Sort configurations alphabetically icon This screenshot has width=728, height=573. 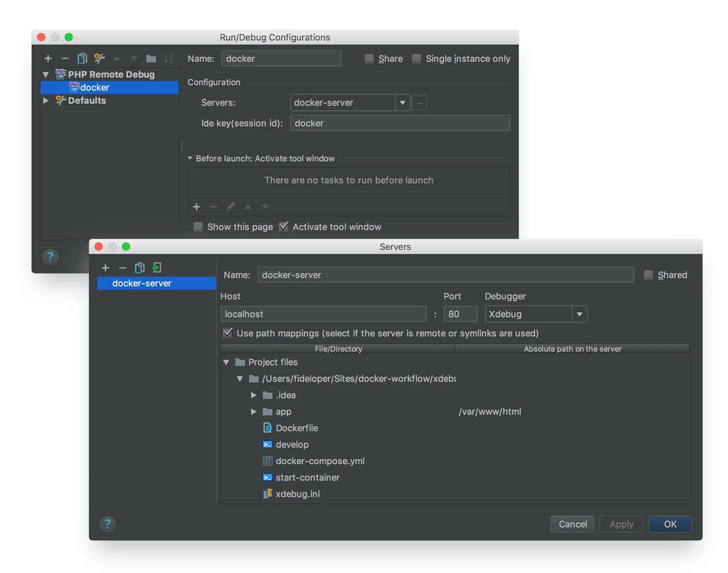[168, 59]
